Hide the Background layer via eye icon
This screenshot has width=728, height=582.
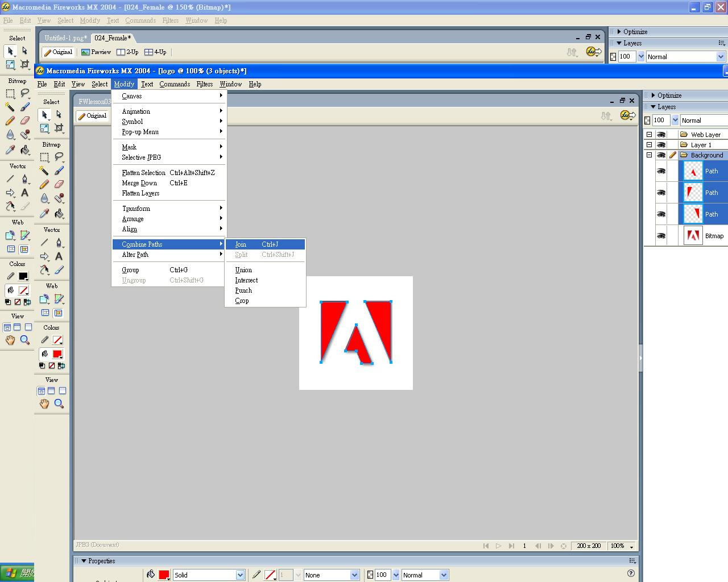click(x=661, y=155)
